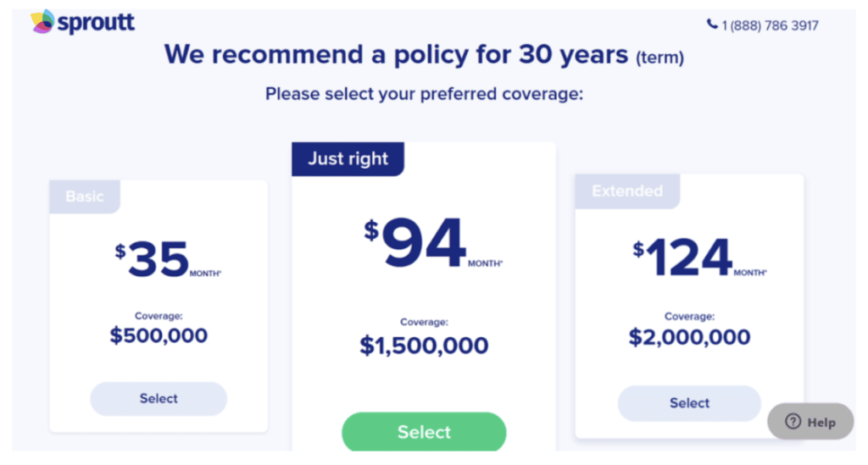
Task: Choose the green Just right Select button
Action: tap(424, 432)
